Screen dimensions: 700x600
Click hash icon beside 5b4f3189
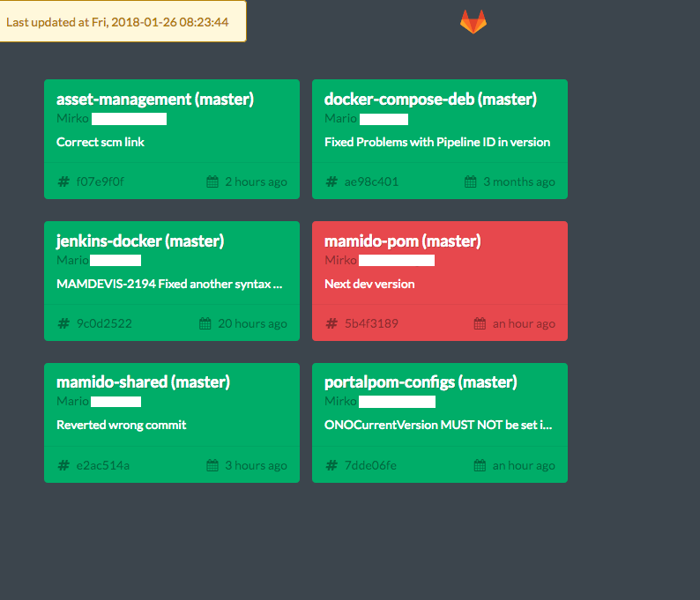pyautogui.click(x=331, y=323)
